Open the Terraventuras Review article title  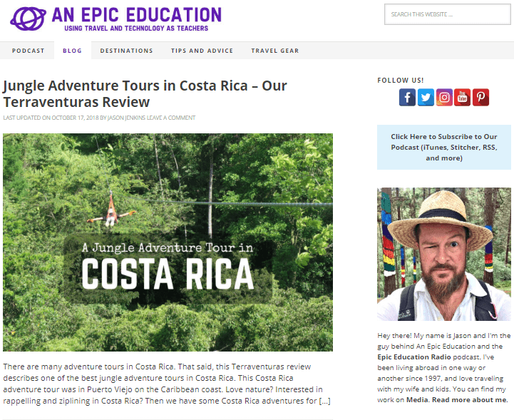[145, 93]
